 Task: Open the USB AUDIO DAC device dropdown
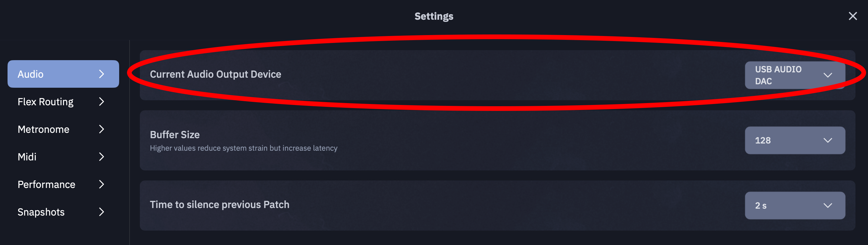(x=795, y=75)
